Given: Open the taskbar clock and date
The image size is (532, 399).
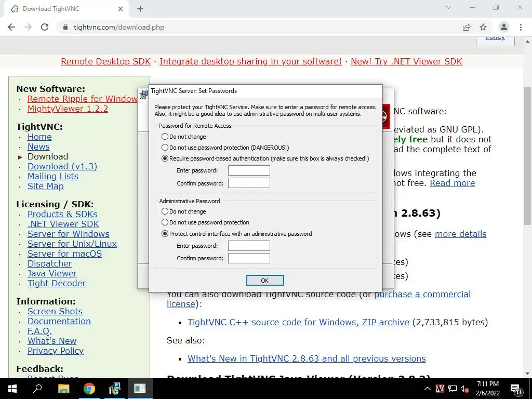Looking at the screenshot, I should (x=487, y=389).
